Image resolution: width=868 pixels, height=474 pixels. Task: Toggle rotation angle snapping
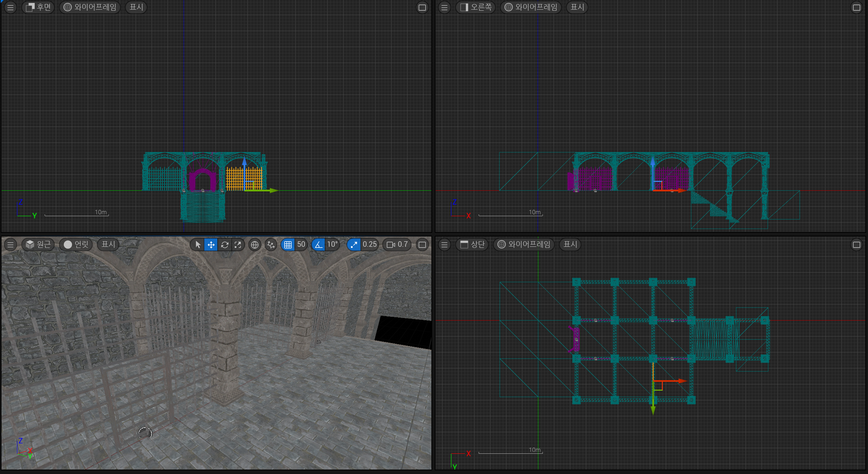pos(318,245)
